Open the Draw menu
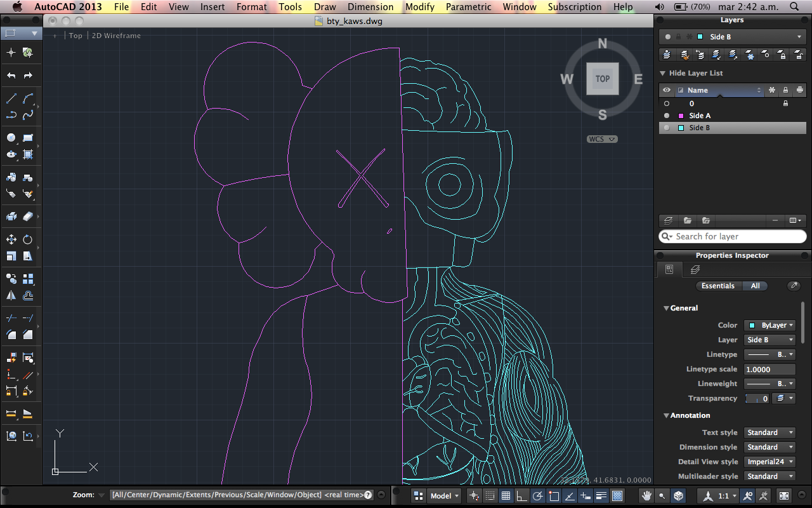812x508 pixels. click(325, 7)
